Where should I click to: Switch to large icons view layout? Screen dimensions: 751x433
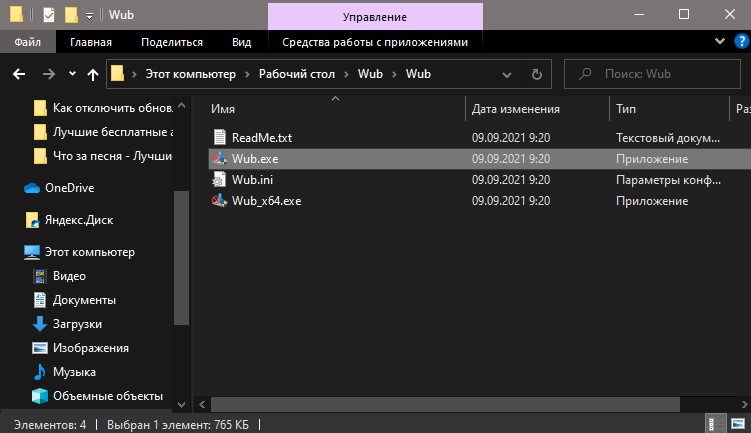[738, 424]
